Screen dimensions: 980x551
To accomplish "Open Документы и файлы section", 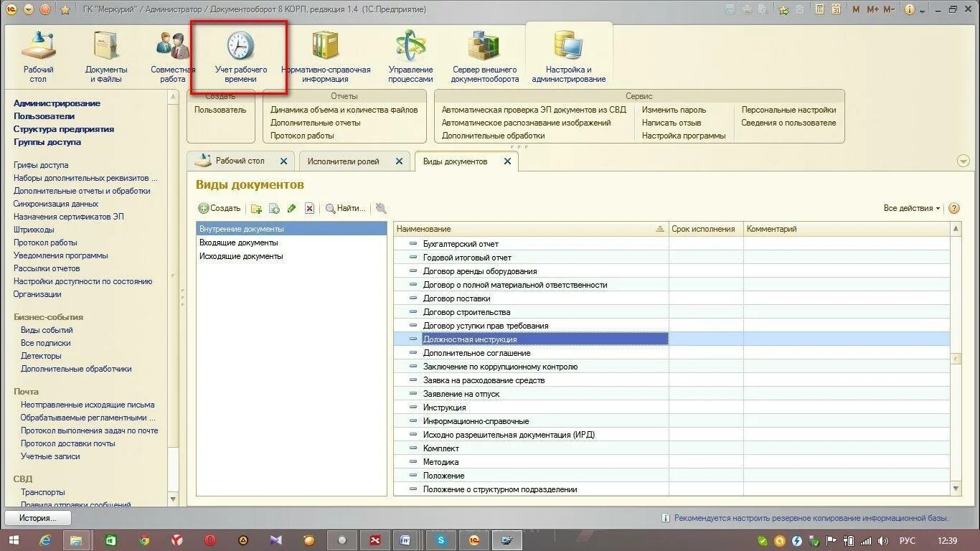I will click(106, 57).
